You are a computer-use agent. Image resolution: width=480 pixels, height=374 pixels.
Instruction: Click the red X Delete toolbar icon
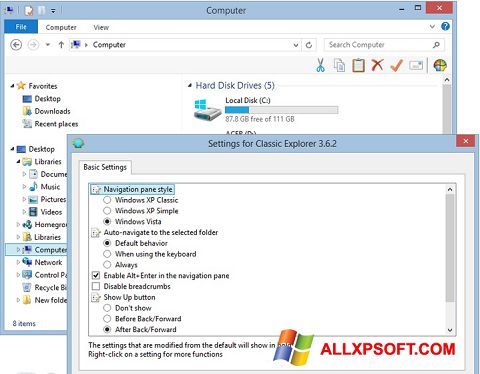(x=377, y=65)
